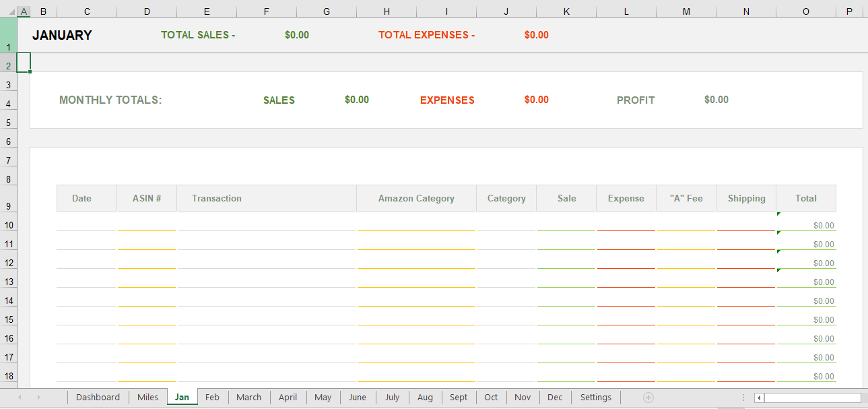Open the Settings sheet tab
The image size is (868, 409).
596,398
